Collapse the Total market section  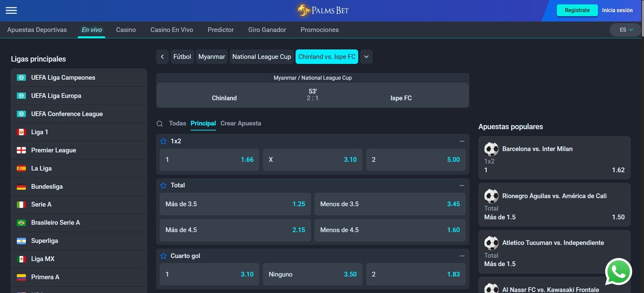pos(462,185)
